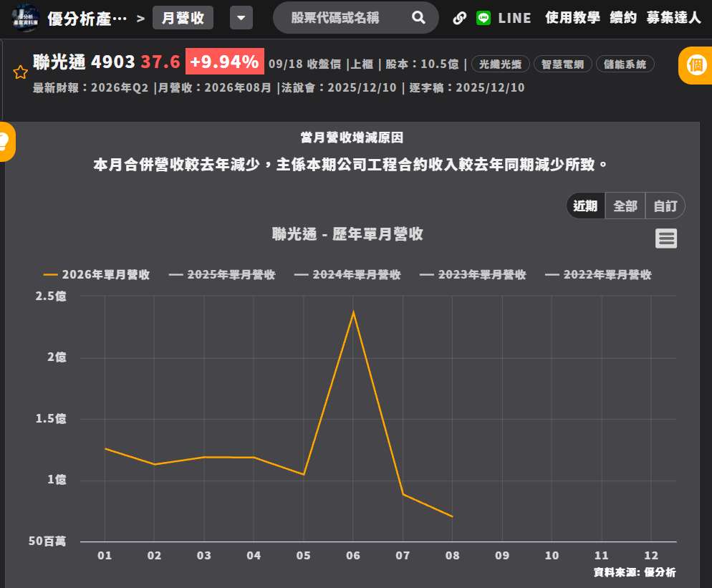Enable the 2024年單月營收 legend series
This screenshot has width=712, height=588.
(347, 275)
